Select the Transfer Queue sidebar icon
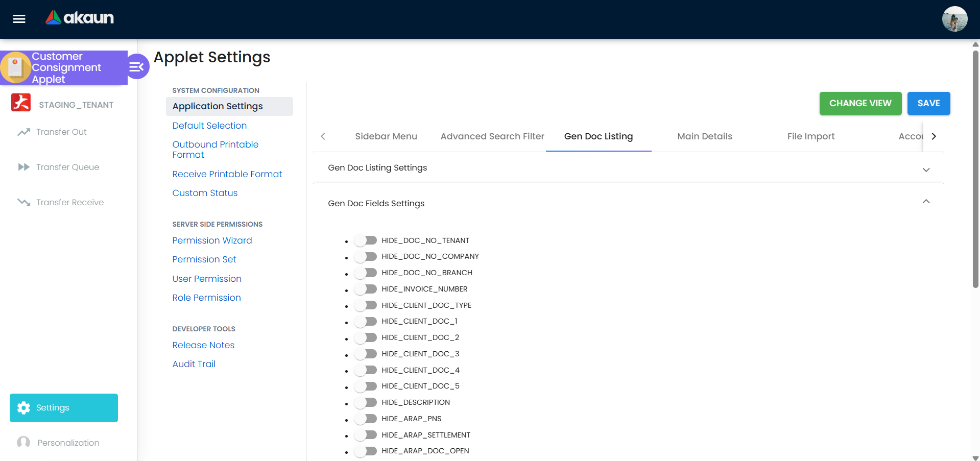This screenshot has width=980, height=461. [x=23, y=167]
